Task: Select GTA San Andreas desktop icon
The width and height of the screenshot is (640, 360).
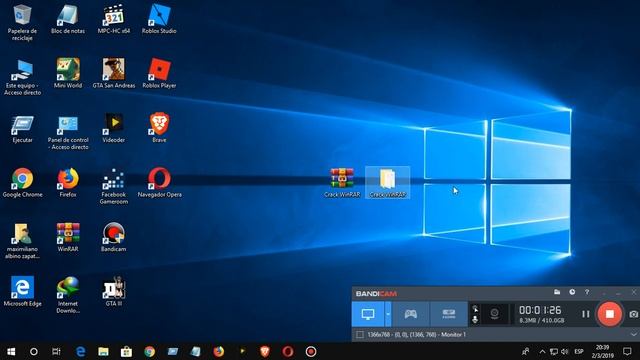Action: (x=113, y=73)
